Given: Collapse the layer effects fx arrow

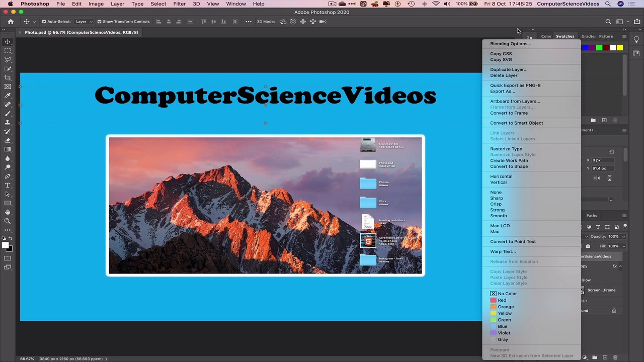Looking at the screenshot, I should (x=620, y=266).
